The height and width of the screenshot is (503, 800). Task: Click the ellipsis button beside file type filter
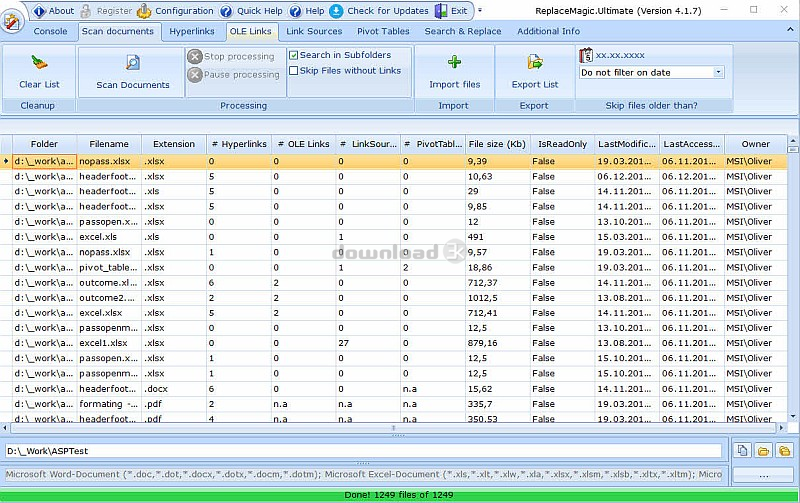point(762,474)
